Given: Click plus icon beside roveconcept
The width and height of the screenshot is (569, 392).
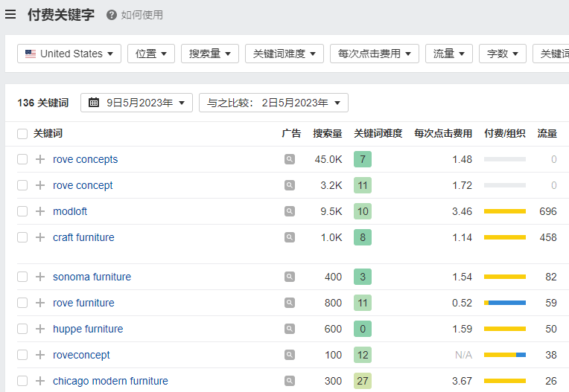Looking at the screenshot, I should pos(40,355).
